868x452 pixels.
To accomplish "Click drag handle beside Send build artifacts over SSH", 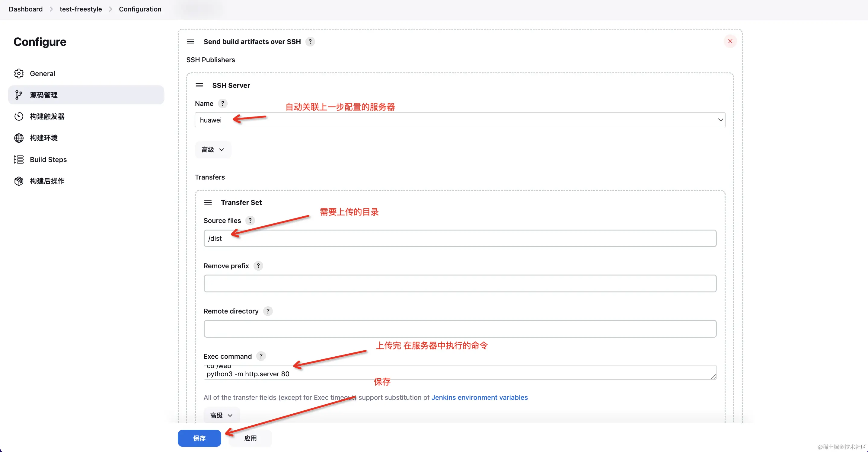I will (190, 41).
